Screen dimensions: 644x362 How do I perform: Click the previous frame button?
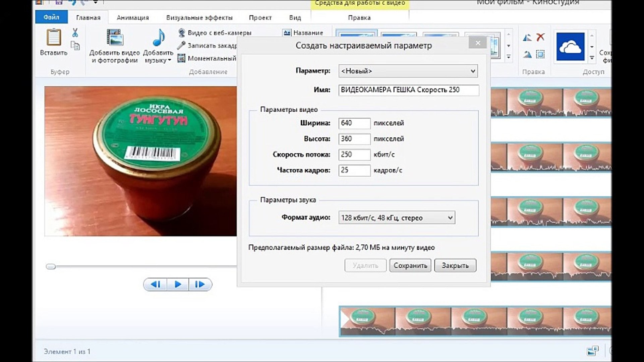coord(155,285)
